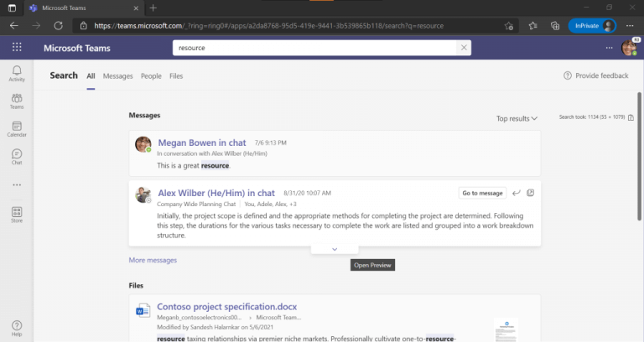Click 'Modified by Sandesh Halarnkar on 5/6/2021' text

[215, 327]
